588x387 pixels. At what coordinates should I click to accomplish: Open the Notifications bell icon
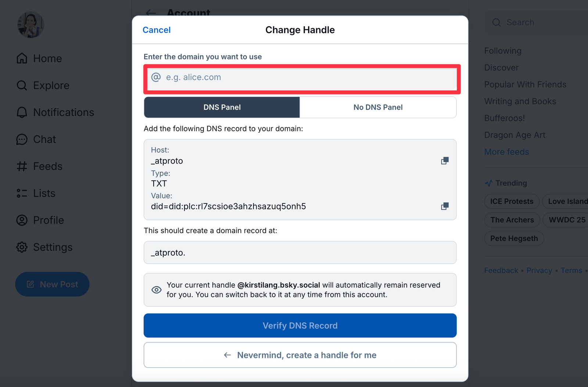pos(22,112)
